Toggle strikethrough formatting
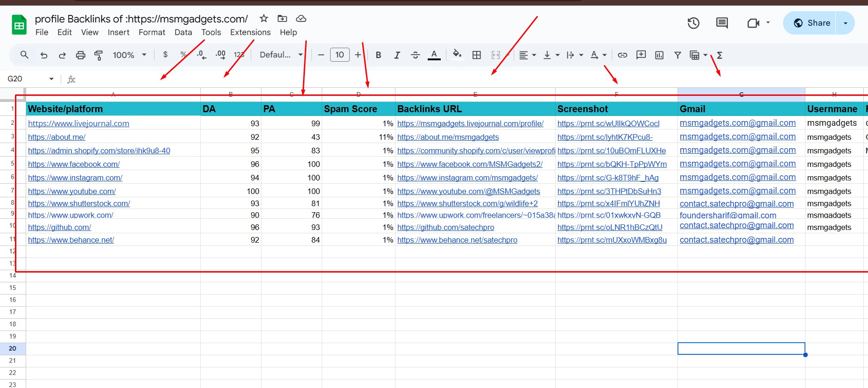Viewport: 868px width, 388px height. [415, 55]
